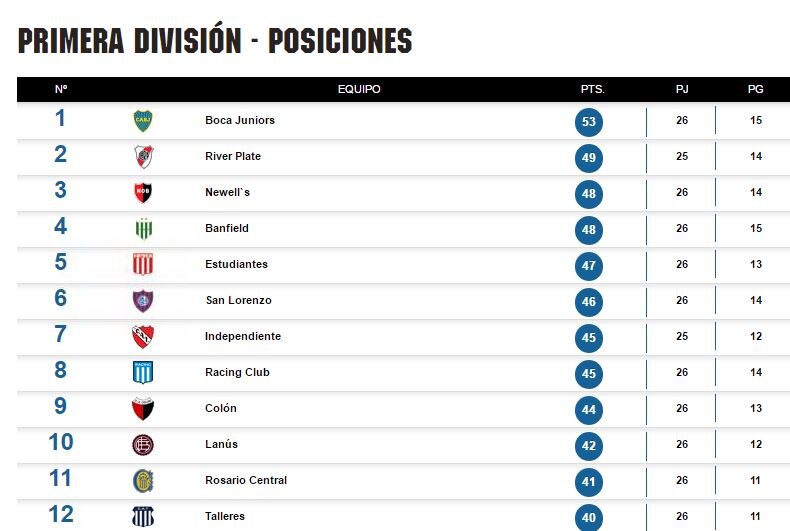Click the Colón red and black crest
Screen dimensions: 790x531
coord(143,409)
